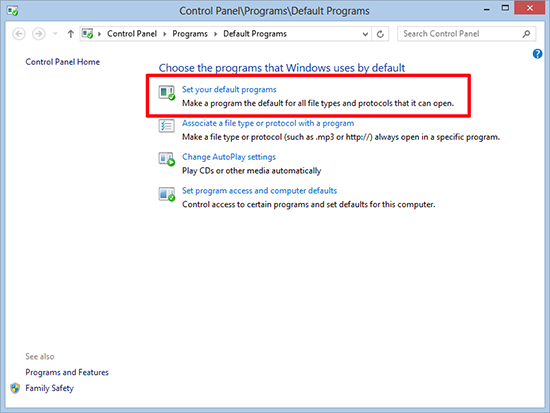The height and width of the screenshot is (413, 550).
Task: Click the Change AutoPlay settings icon
Action: 167,159
